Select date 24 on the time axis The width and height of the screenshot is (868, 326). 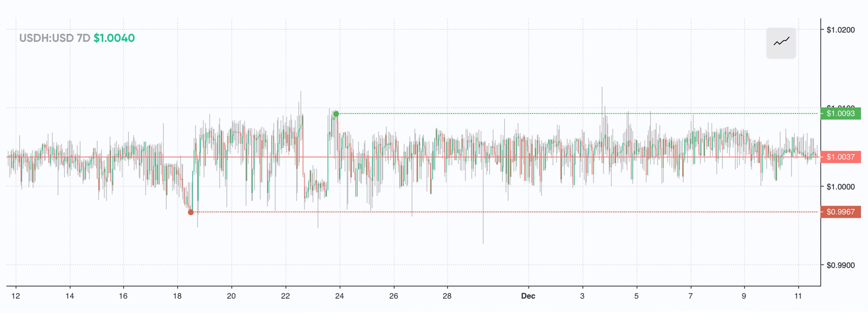(339, 296)
